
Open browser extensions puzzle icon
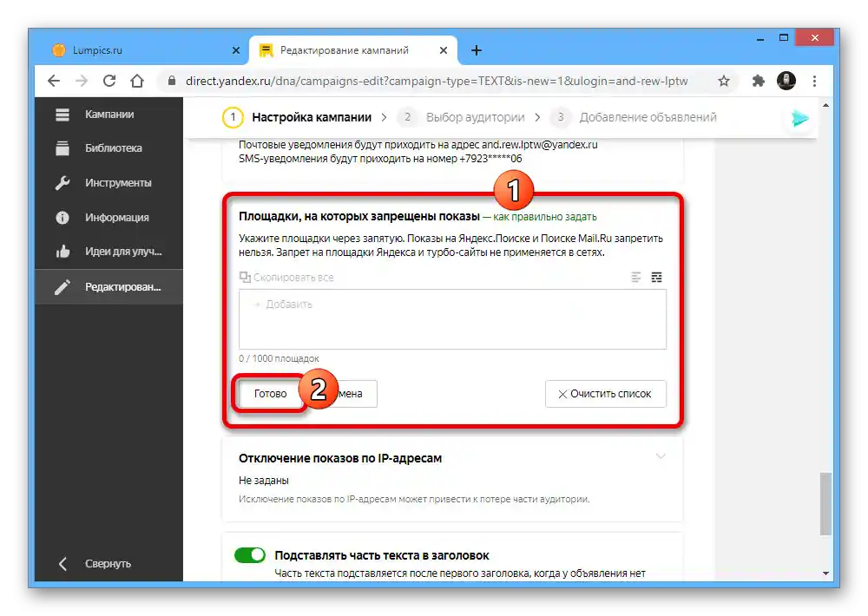click(758, 81)
